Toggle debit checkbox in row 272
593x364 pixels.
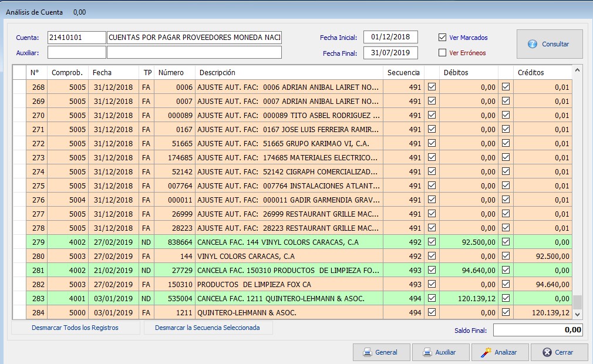[x=432, y=143]
